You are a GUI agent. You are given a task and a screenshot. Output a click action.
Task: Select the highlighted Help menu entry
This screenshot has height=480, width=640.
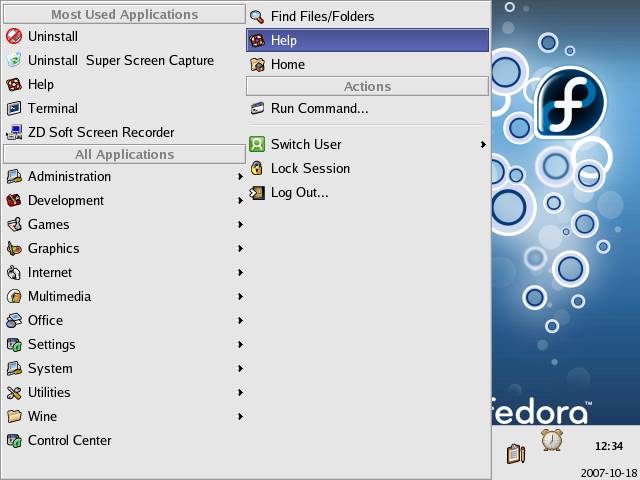tap(367, 40)
